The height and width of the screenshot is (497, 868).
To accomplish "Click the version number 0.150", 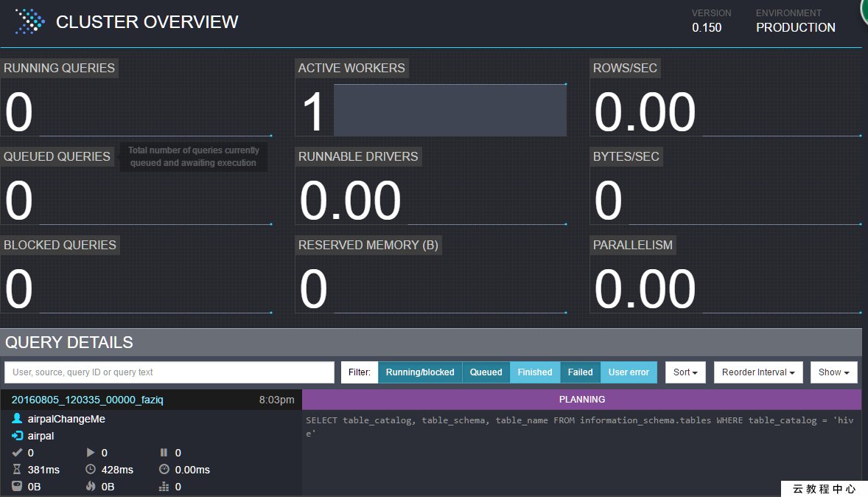I will click(x=707, y=28).
